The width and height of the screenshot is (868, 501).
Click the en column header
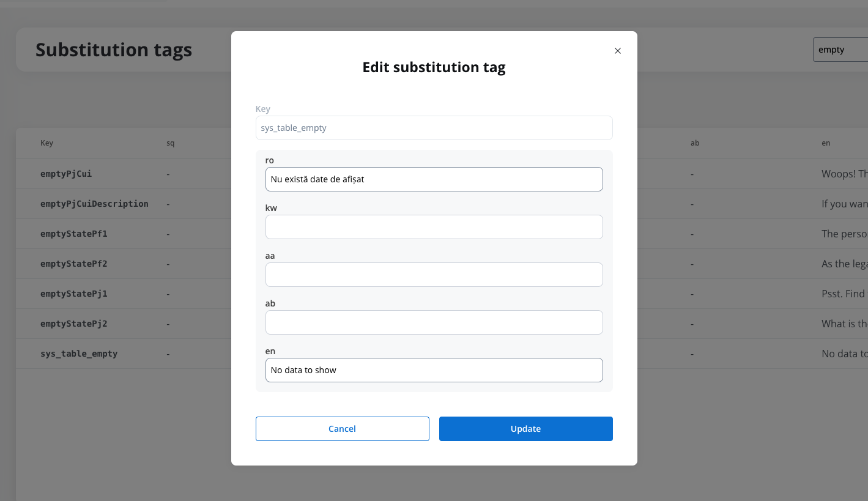tap(826, 143)
